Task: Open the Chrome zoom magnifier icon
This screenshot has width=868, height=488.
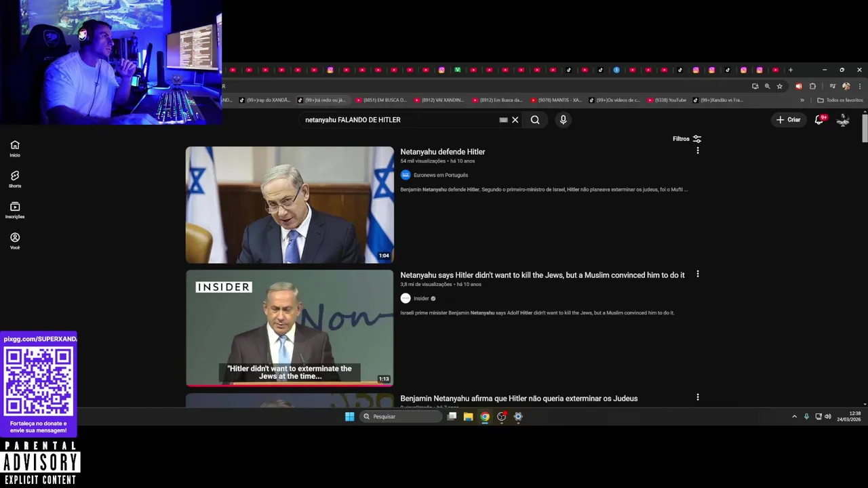Action: (x=767, y=86)
